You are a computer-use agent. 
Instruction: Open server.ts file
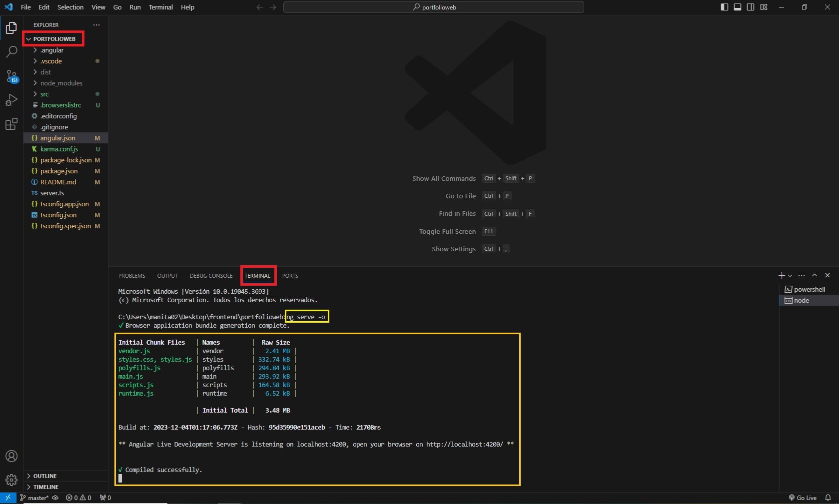pos(65,193)
